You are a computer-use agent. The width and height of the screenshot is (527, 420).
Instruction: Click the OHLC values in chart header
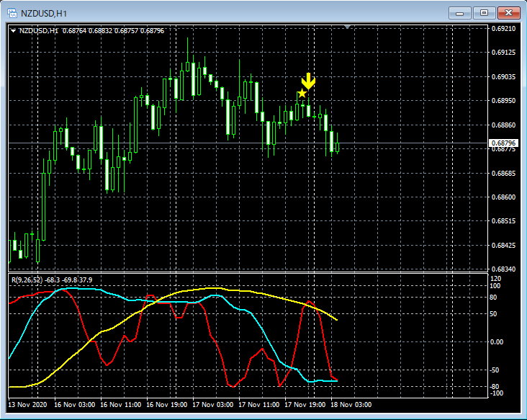tap(114, 30)
